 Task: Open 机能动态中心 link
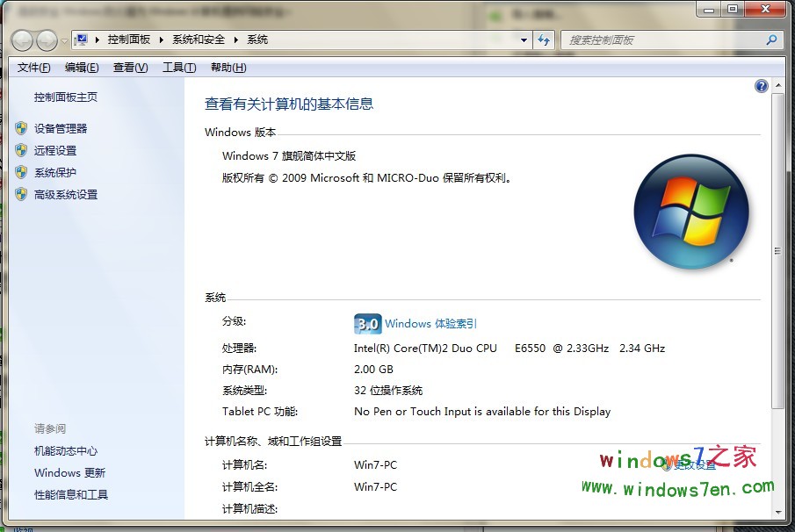pyautogui.click(x=65, y=451)
